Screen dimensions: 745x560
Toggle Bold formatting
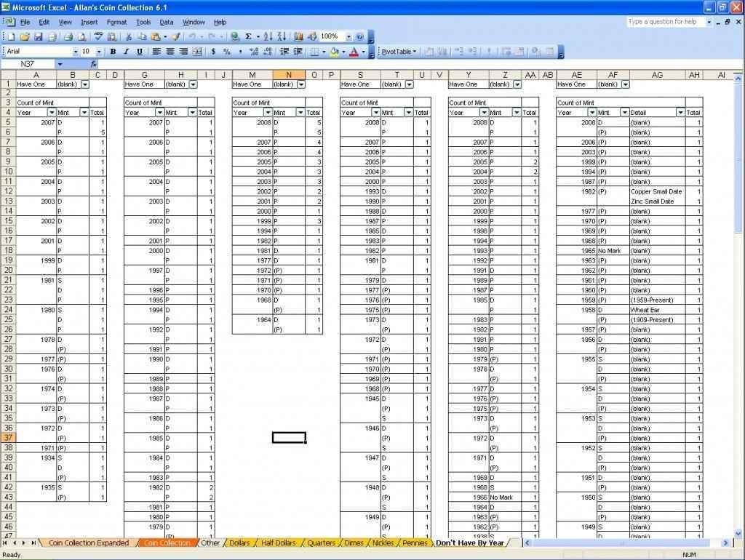coord(113,52)
